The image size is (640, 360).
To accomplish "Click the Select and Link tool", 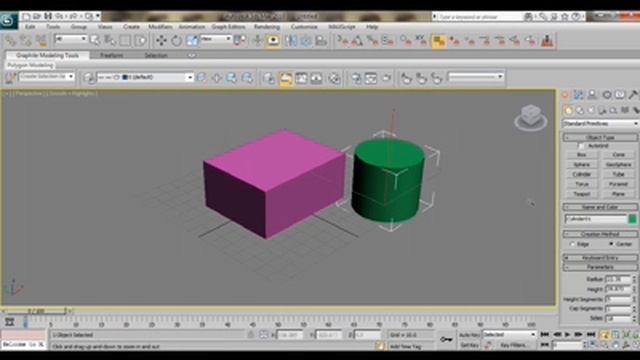I will (x=11, y=40).
